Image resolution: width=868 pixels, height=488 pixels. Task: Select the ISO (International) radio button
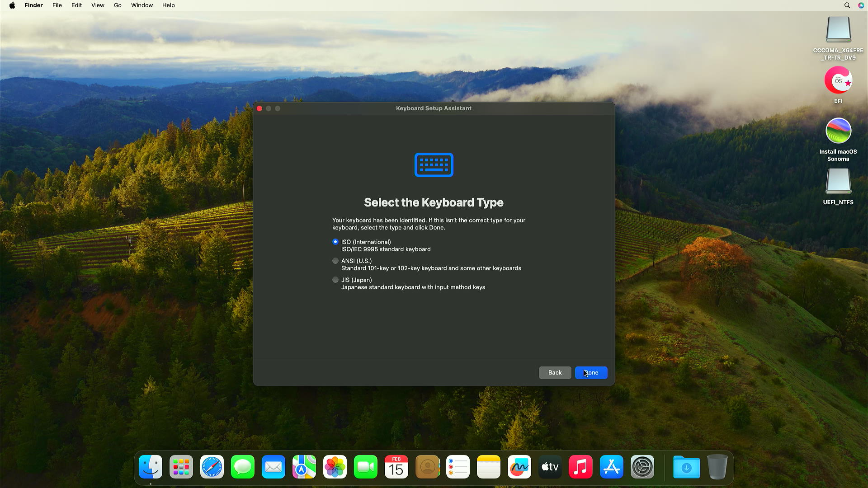coord(335,242)
